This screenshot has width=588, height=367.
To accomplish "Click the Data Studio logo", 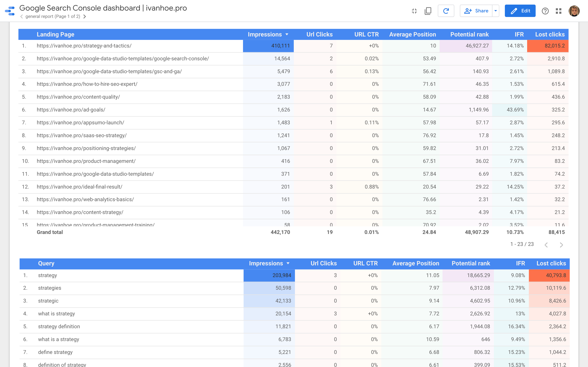I will click(9, 11).
